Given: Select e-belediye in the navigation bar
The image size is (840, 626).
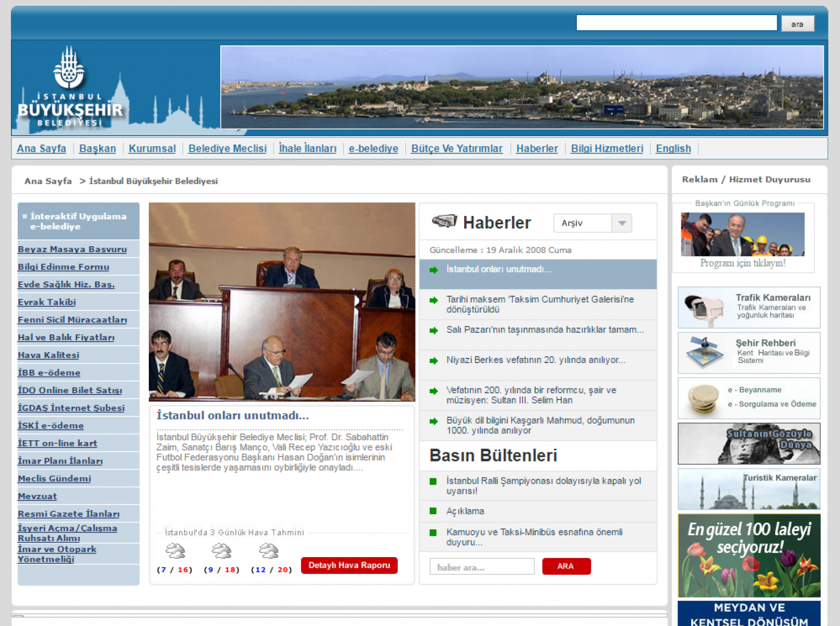Looking at the screenshot, I should (x=373, y=149).
